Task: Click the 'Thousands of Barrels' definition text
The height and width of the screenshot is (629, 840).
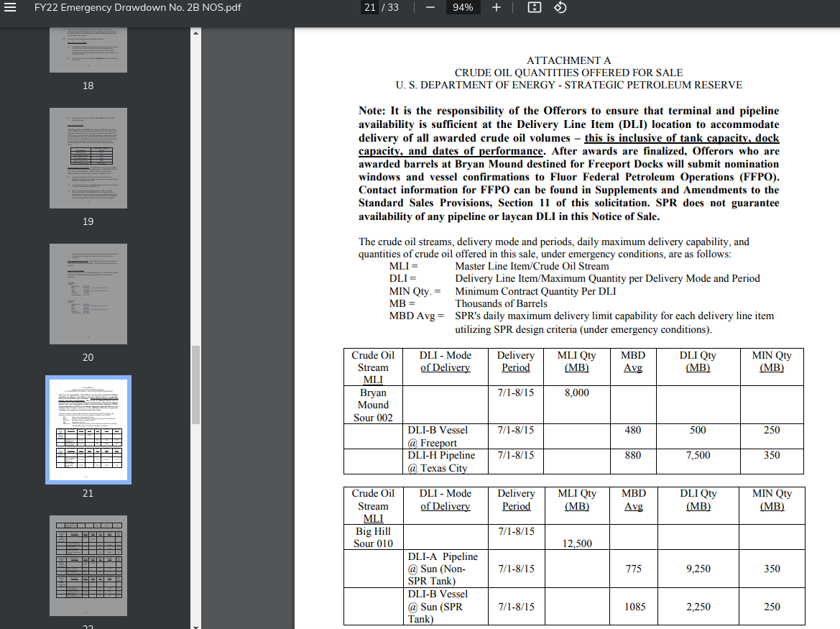Action: pyautogui.click(x=501, y=304)
